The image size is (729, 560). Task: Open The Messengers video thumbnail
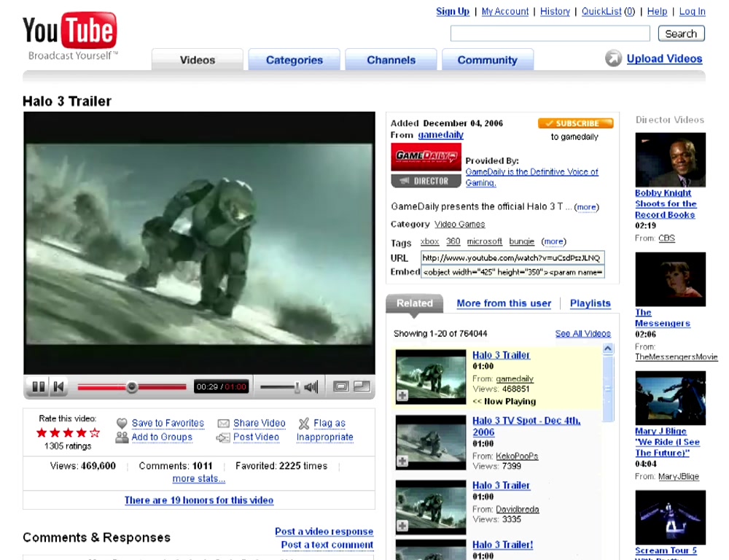tap(670, 279)
